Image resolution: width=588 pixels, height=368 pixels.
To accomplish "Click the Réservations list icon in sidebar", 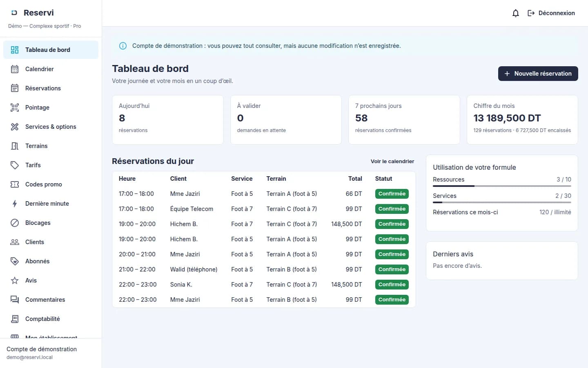I will (15, 88).
